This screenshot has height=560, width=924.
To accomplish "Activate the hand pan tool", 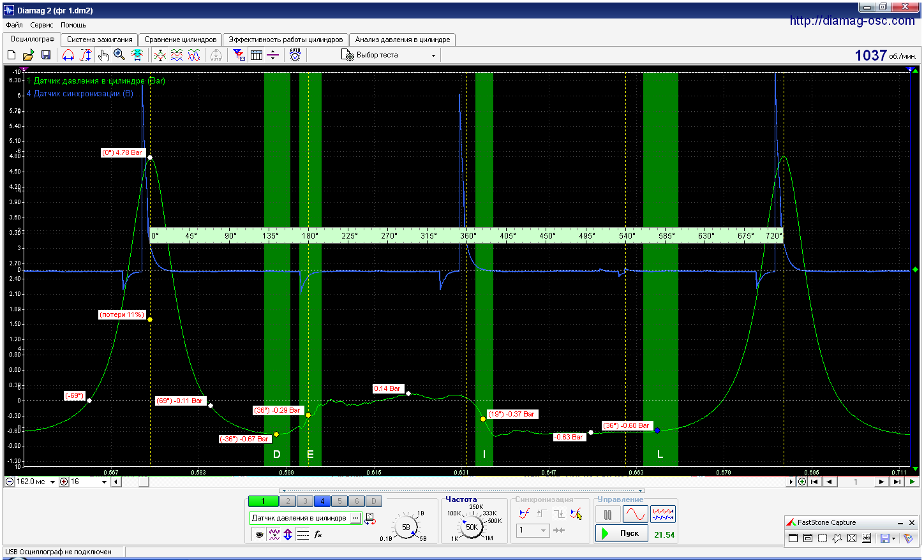I will 103,55.
